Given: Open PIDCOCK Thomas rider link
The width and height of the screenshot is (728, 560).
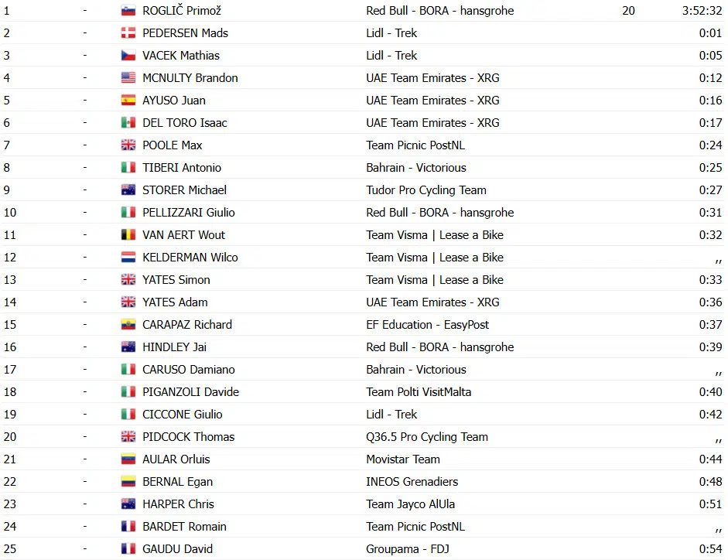Looking at the screenshot, I should [189, 437].
